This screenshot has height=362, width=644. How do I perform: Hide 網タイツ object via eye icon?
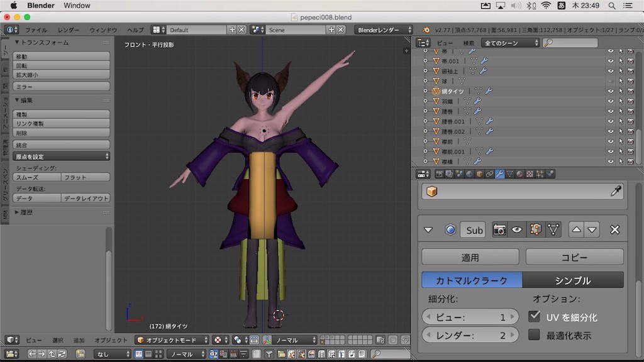tap(611, 91)
